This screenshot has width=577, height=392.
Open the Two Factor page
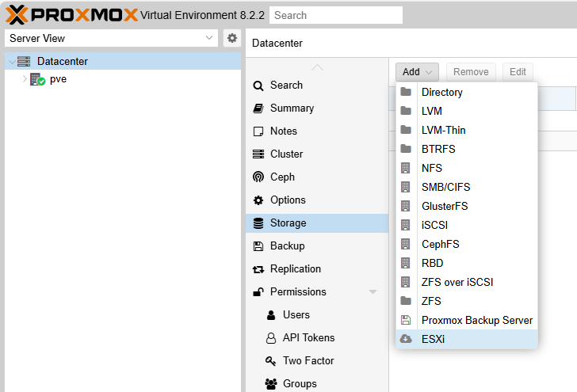tap(317, 360)
